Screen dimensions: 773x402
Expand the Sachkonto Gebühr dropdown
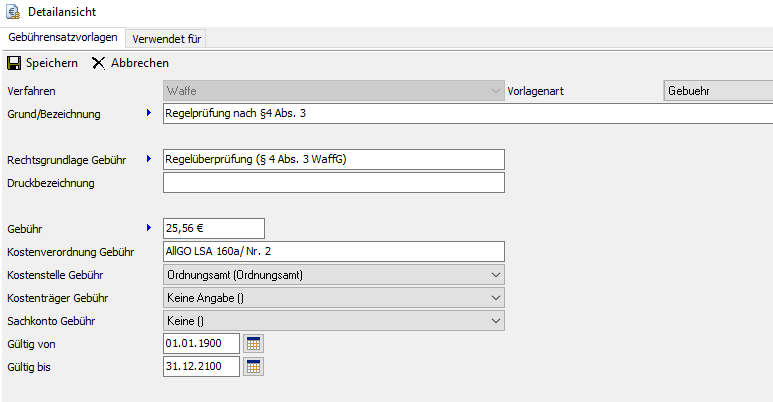pos(495,320)
